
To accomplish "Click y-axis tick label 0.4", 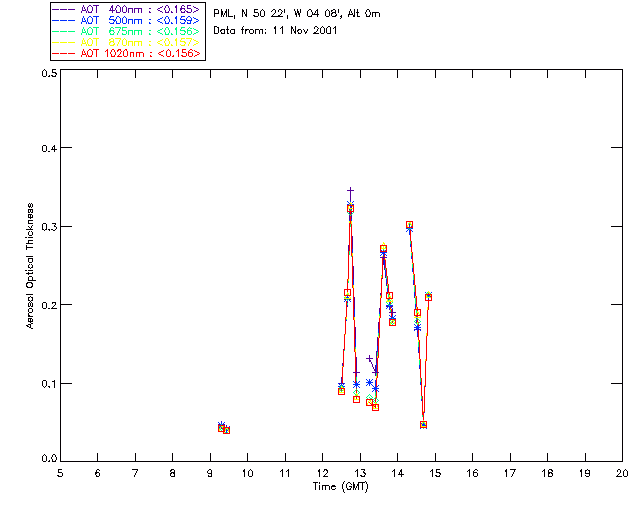I will click(x=49, y=148).
